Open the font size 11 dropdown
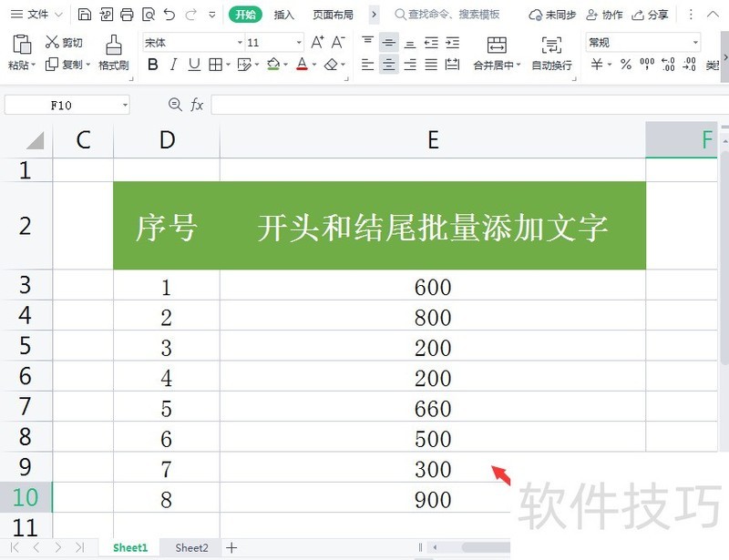Screen dimensions: 729x560 (299, 42)
